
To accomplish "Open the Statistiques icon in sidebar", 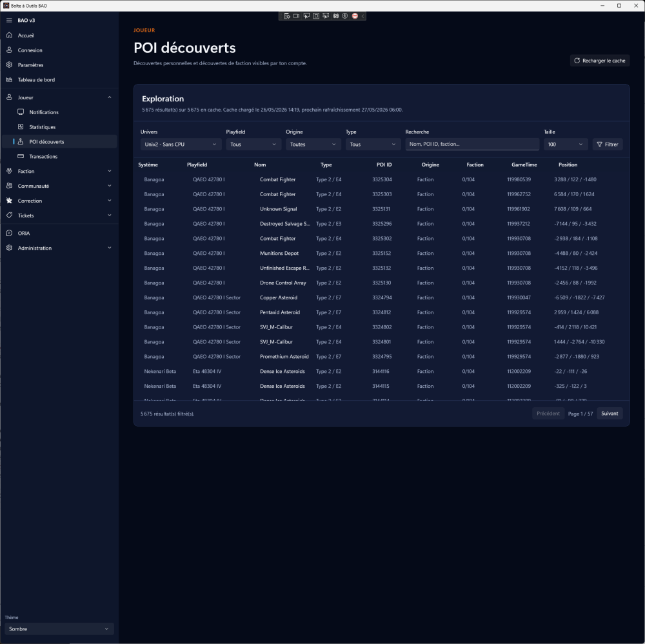I will (x=21, y=126).
